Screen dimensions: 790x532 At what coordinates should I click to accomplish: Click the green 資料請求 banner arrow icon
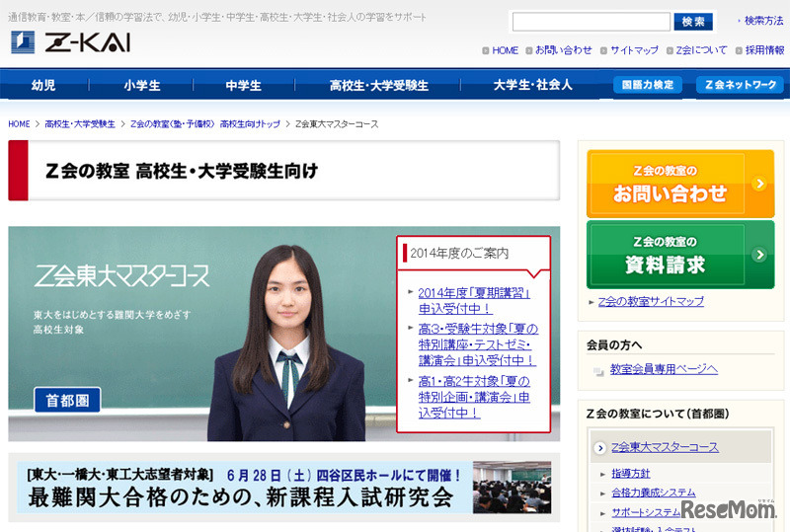point(757,255)
